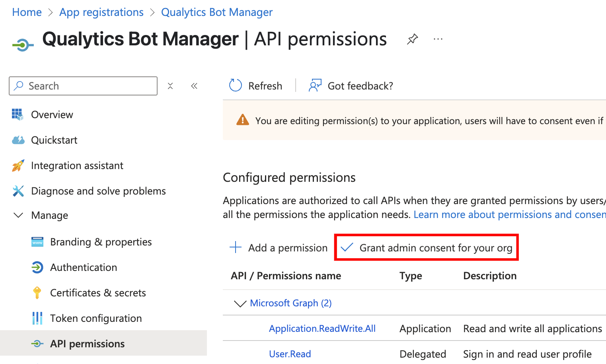Click the magnifier icon in the search box

click(x=19, y=86)
